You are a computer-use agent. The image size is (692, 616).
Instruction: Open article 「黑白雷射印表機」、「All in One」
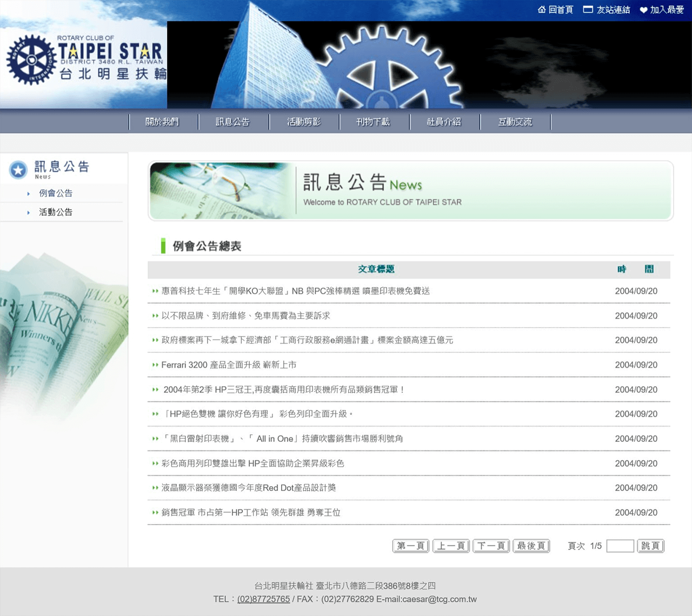(x=282, y=439)
